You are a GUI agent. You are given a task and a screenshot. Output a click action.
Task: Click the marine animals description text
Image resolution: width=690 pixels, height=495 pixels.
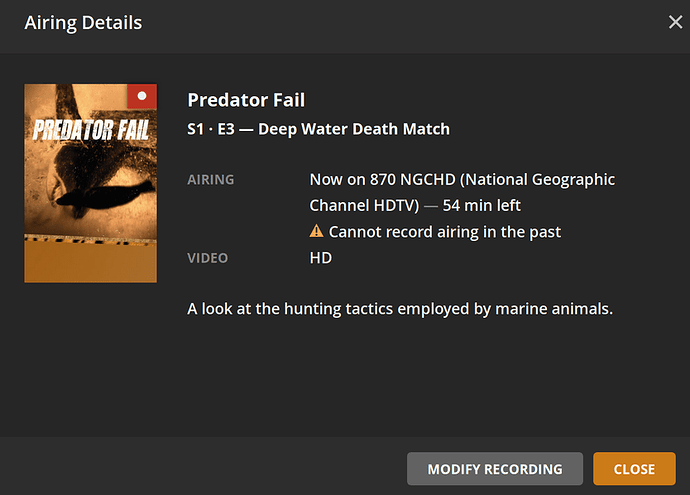click(x=399, y=309)
